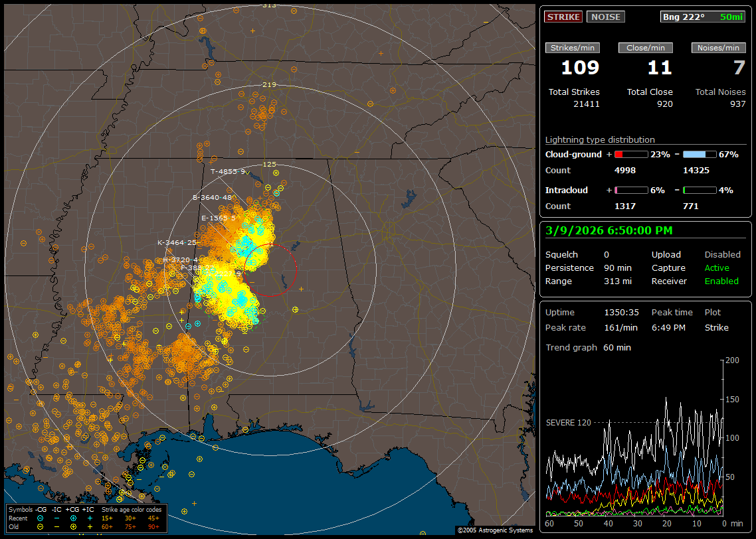This screenshot has width=756, height=539.
Task: Click the 90+ strike age color code
Action: coord(153,526)
